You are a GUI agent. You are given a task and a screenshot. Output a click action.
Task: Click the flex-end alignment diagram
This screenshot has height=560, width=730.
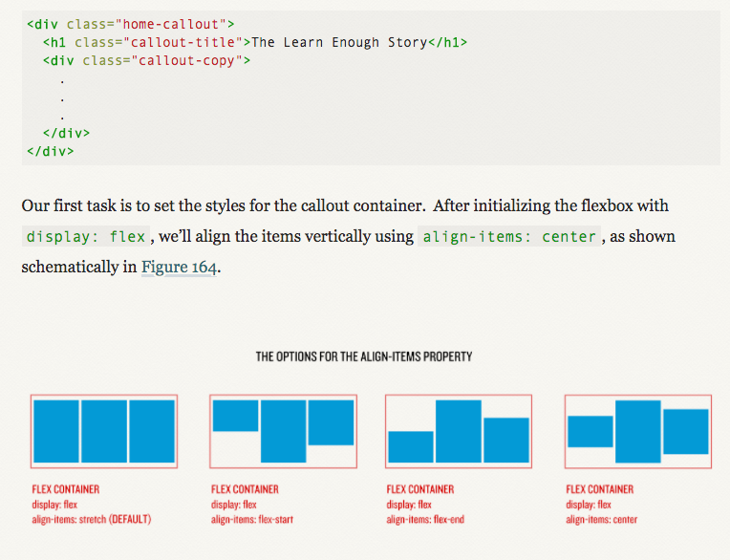(x=459, y=431)
